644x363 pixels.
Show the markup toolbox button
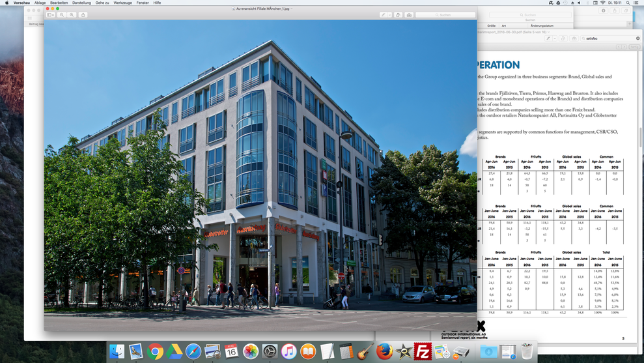[x=409, y=15]
